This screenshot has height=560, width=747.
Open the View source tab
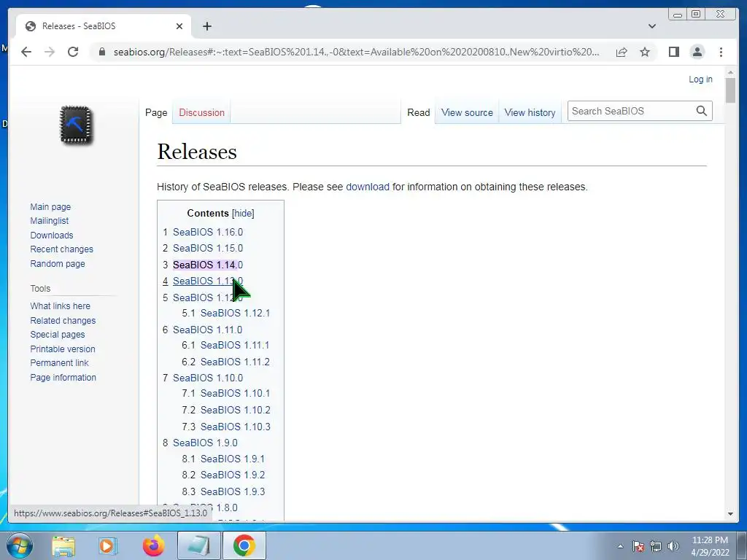pyautogui.click(x=467, y=113)
